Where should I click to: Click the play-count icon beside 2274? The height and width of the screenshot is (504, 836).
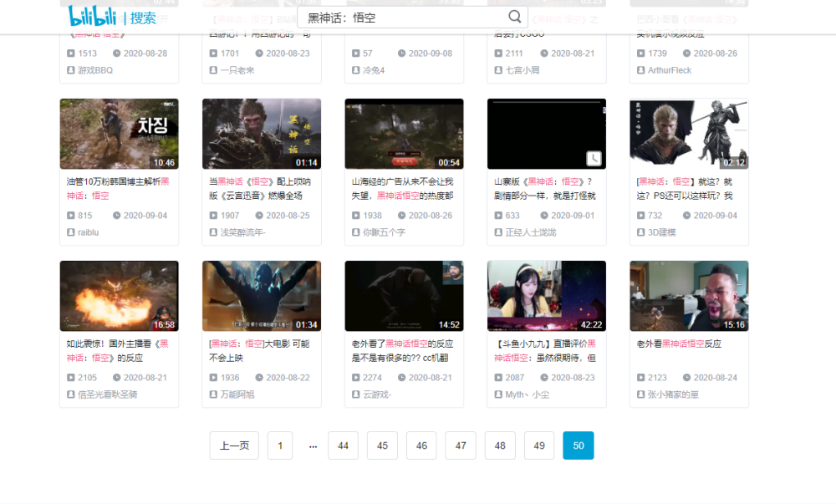355,377
